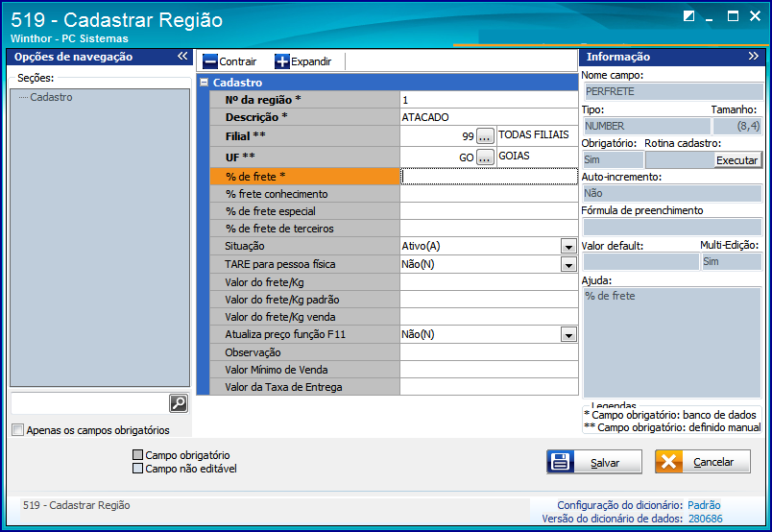The width and height of the screenshot is (772, 532).
Task: Click the Nº da região value field
Action: (489, 100)
